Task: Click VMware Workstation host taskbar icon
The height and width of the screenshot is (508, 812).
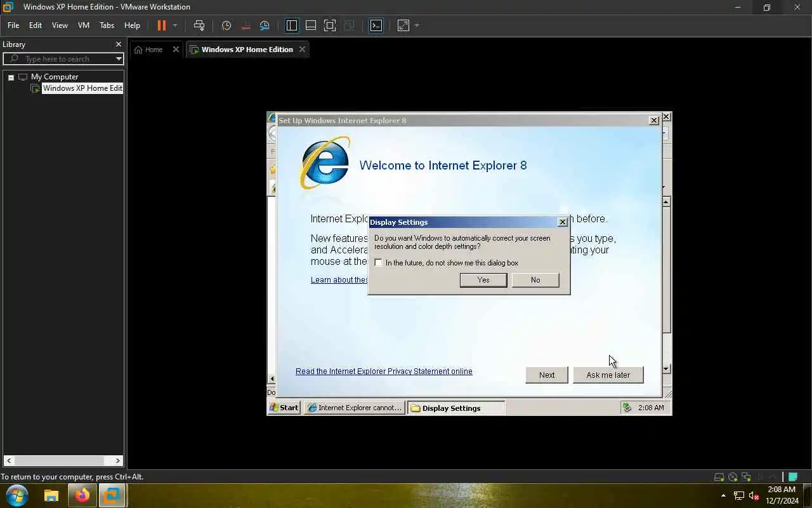Action: [112, 495]
